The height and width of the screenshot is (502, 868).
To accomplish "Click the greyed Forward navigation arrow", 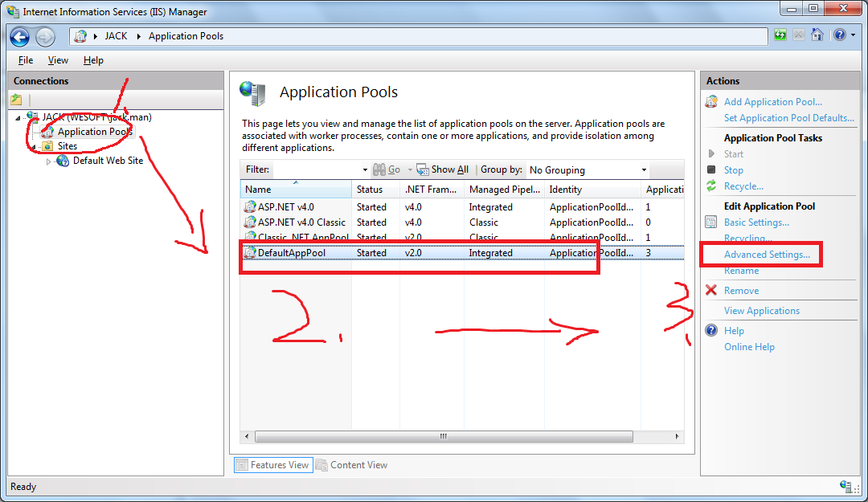I will click(x=45, y=36).
